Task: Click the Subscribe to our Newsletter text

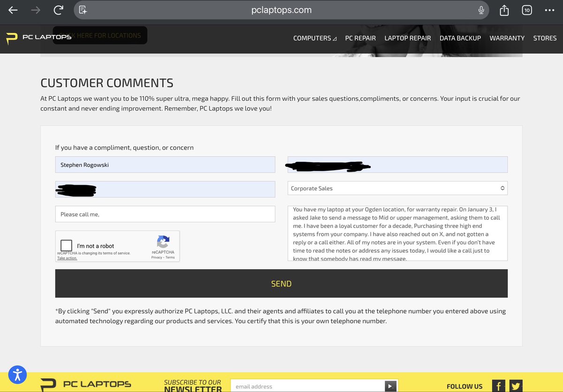Action: click(193, 385)
